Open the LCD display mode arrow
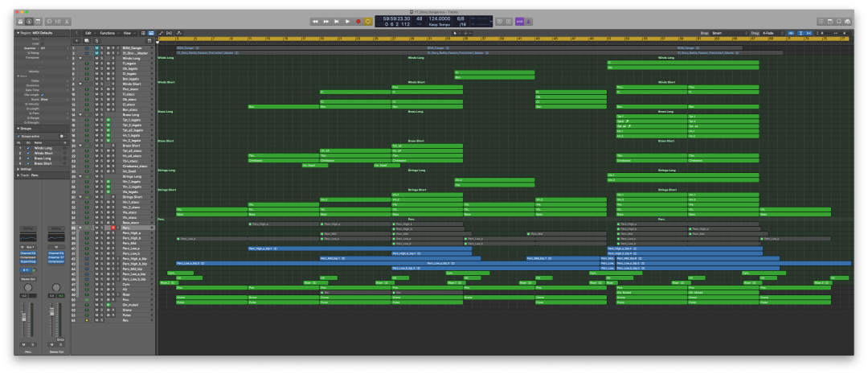This screenshot has width=868, height=374. click(x=491, y=21)
